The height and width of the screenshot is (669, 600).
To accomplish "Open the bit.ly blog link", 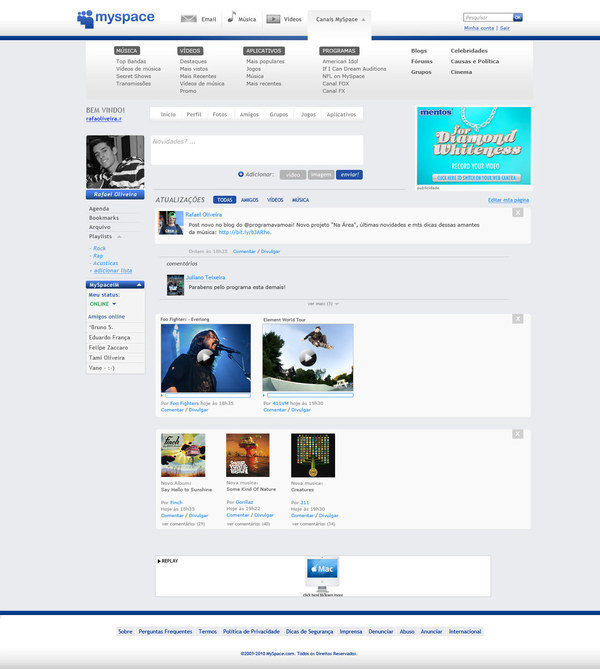I will coord(245,233).
